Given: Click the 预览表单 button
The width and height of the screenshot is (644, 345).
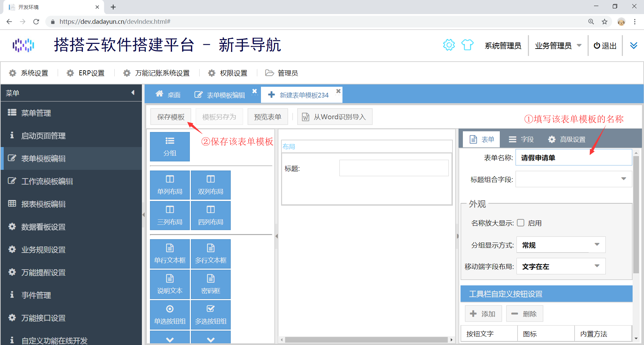Looking at the screenshot, I should coord(268,117).
